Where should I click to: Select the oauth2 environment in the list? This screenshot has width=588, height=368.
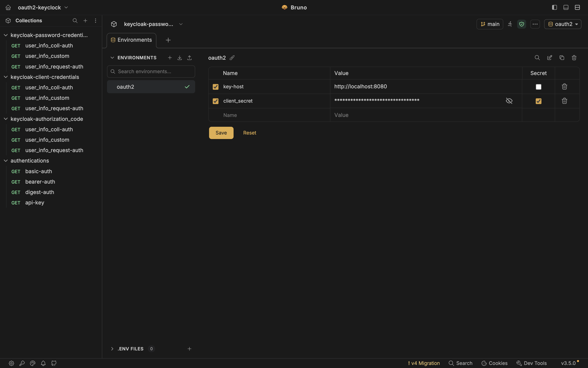coord(151,87)
